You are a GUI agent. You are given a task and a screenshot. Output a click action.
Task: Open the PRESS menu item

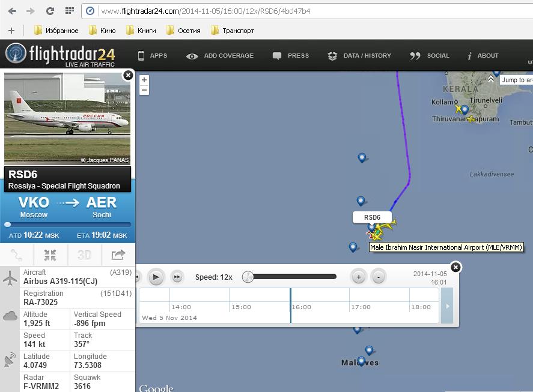(x=291, y=55)
